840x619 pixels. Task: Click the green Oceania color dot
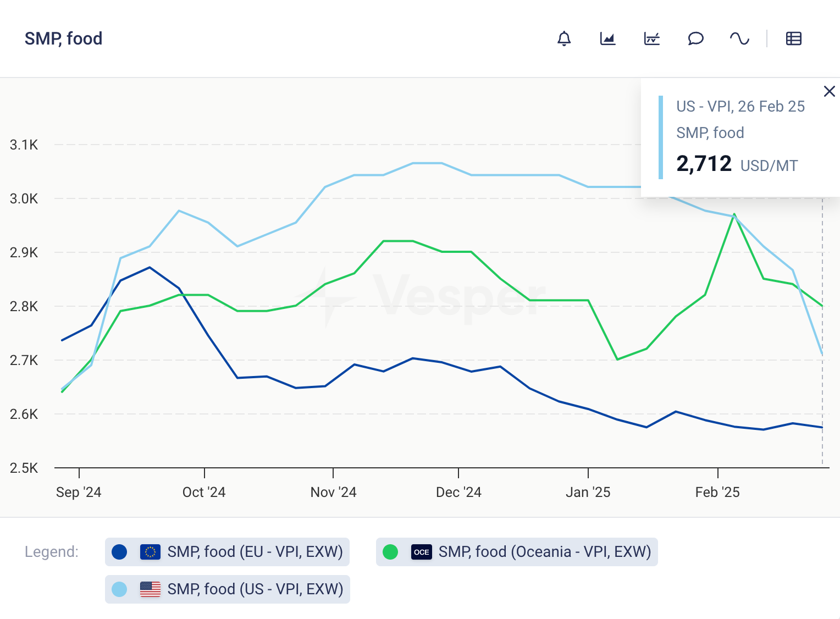[x=390, y=552]
